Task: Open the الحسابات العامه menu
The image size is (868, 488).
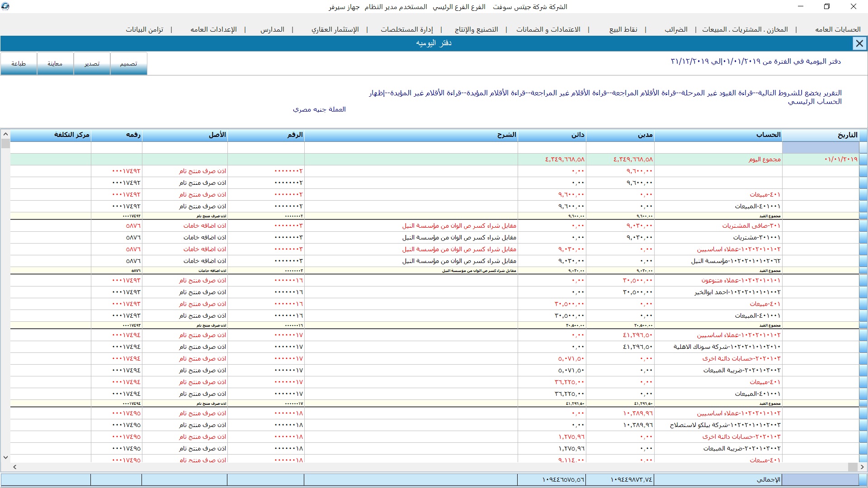Action: (x=838, y=29)
